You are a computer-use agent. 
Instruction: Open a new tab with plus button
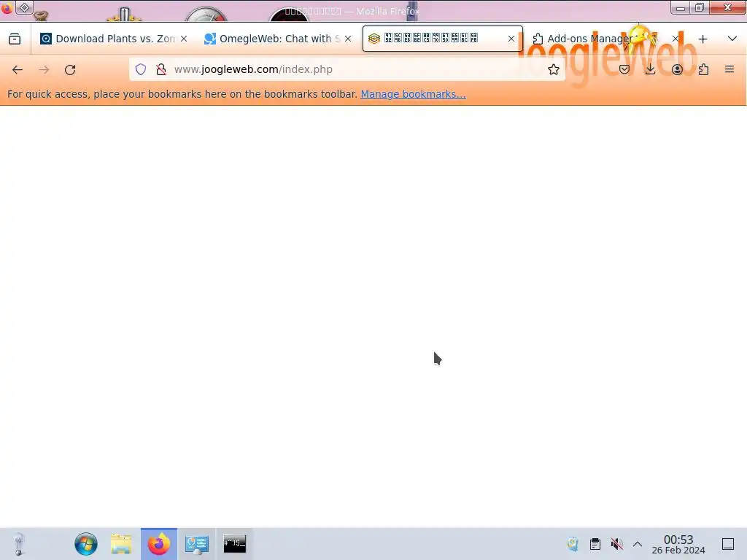[x=703, y=39]
